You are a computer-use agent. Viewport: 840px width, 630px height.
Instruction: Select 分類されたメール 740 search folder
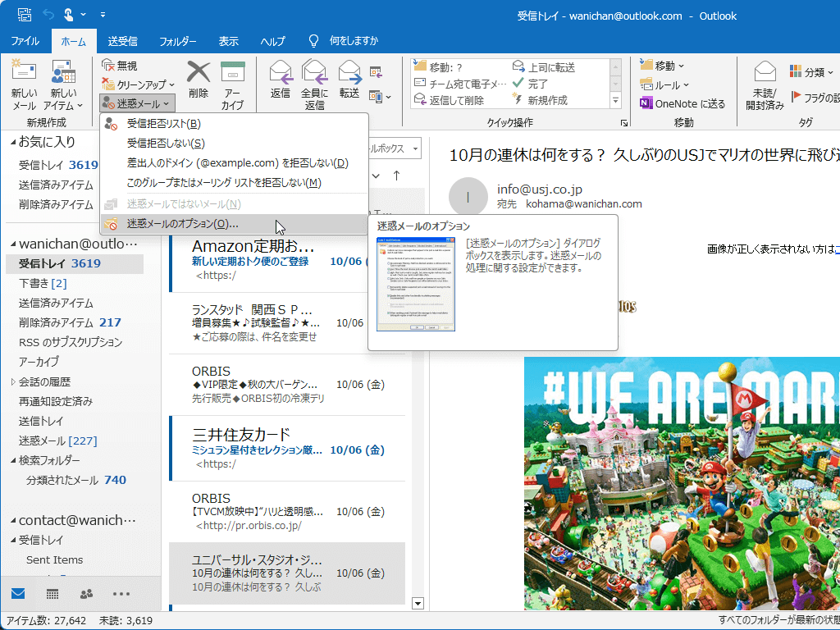[76, 480]
